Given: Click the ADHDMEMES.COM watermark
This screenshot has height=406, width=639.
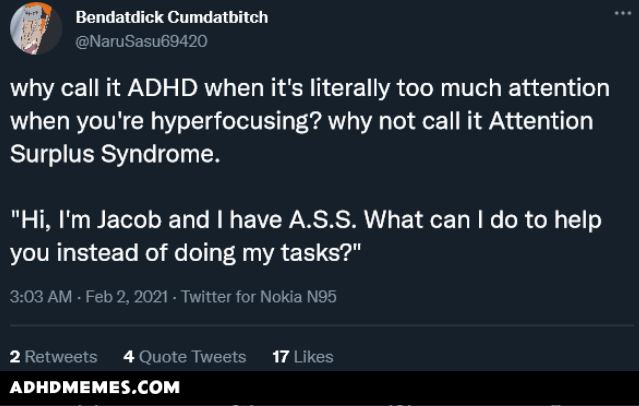Looking at the screenshot, I should 94,387.
